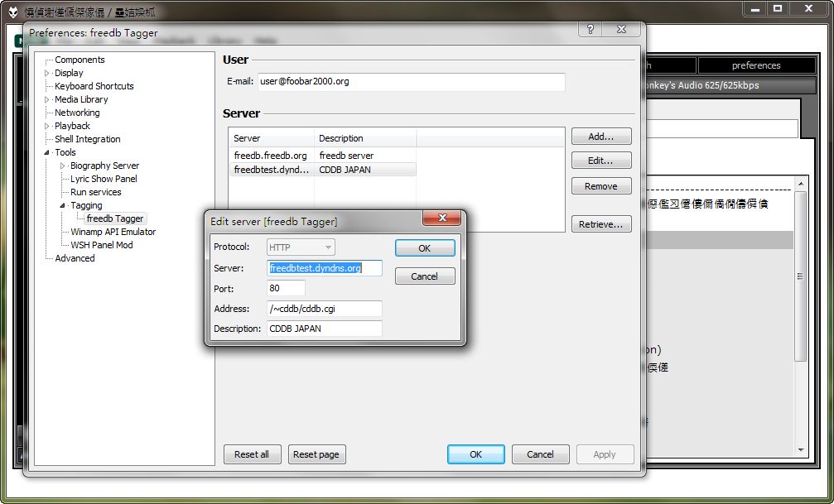Click OK in Preferences window
This screenshot has width=834, height=504.
coord(476,454)
